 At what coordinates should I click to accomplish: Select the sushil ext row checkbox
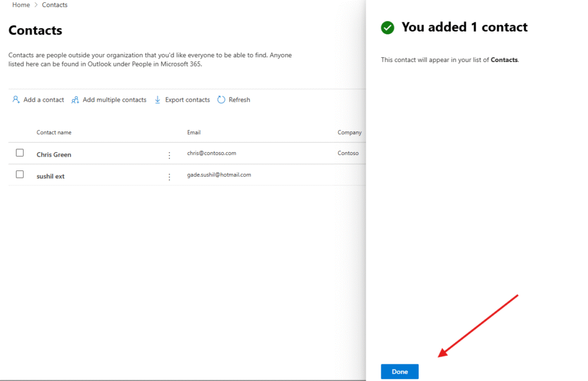(20, 174)
